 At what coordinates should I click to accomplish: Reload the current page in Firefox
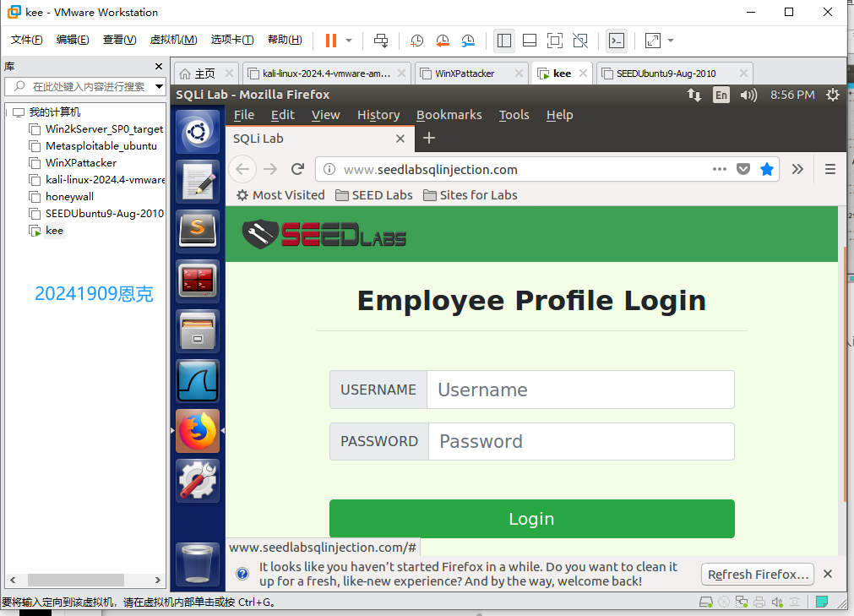pos(297,169)
